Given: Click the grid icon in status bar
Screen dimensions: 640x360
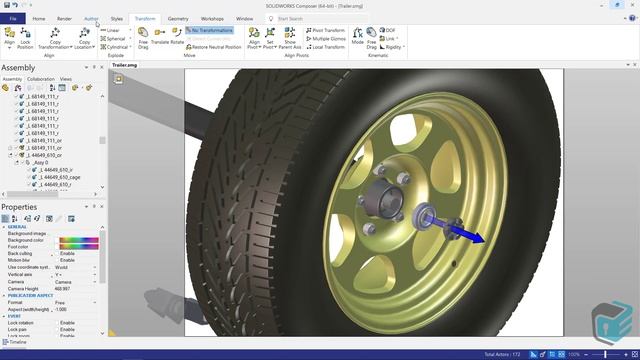Looking at the screenshot, I should click(x=562, y=354).
